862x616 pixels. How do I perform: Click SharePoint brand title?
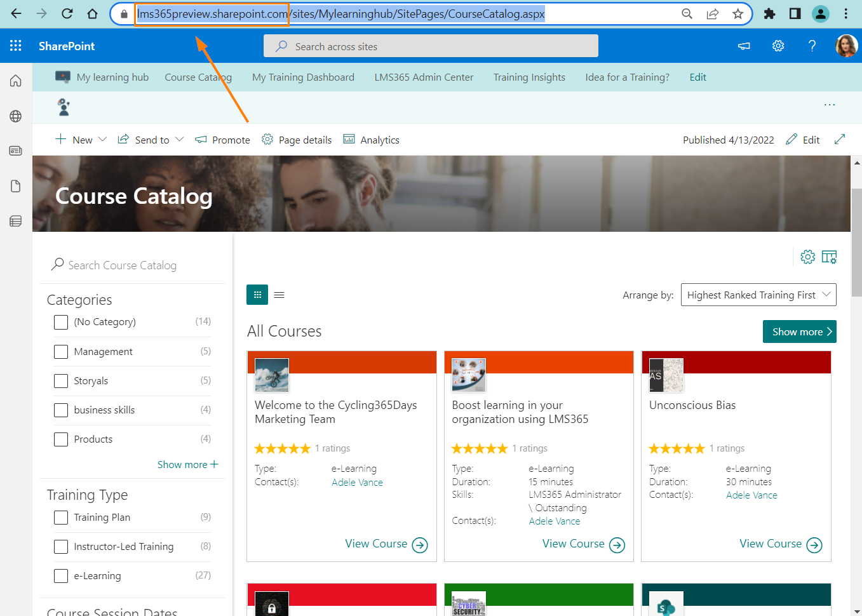[x=67, y=46]
